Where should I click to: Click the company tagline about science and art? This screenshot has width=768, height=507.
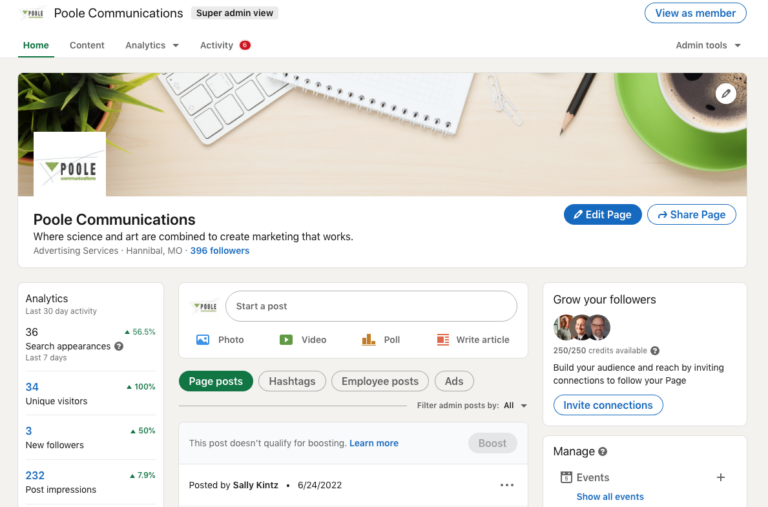[x=193, y=237]
